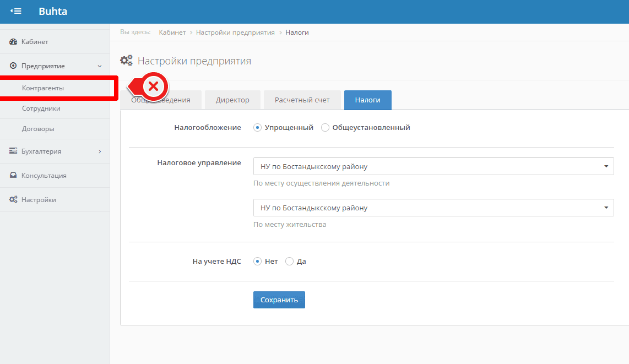
Task: Open Настройки предприятия breadcrumb link
Action: point(235,32)
